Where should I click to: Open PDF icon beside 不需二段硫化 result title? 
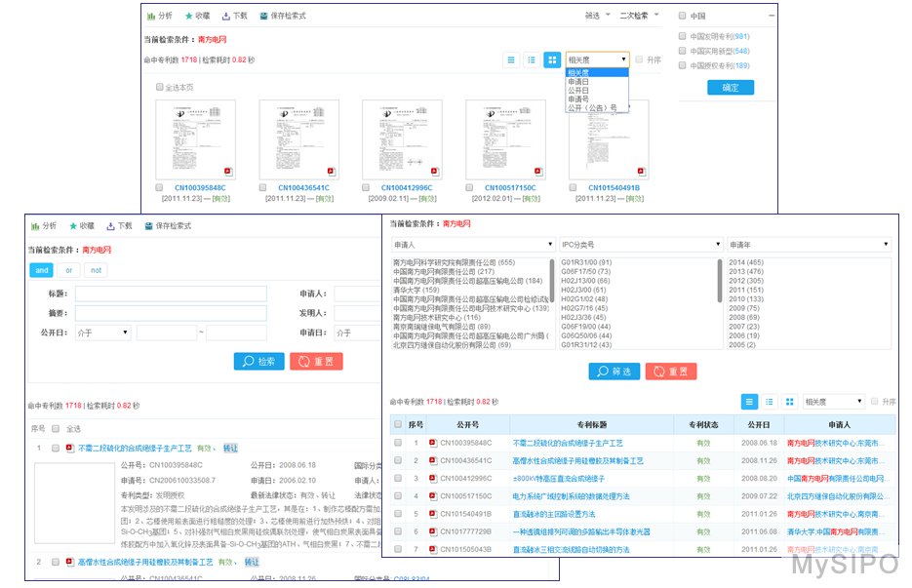coord(70,448)
